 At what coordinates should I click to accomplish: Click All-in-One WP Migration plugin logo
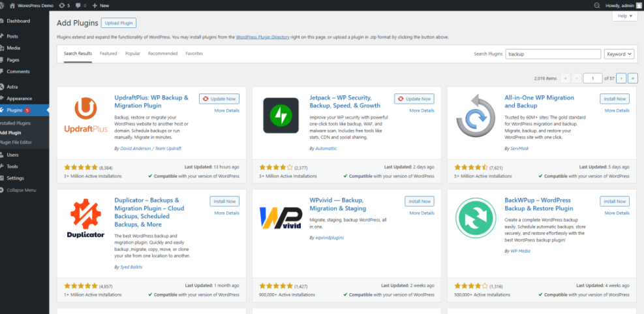point(476,115)
